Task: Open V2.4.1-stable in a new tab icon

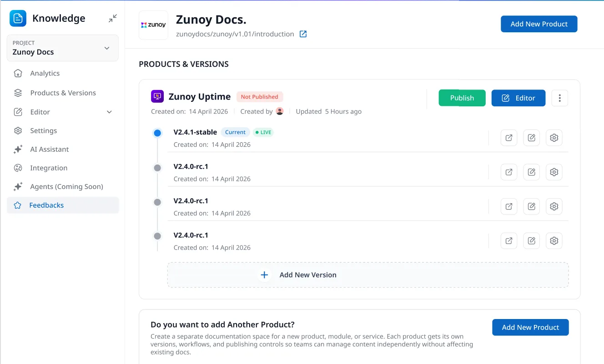Action: click(x=509, y=138)
